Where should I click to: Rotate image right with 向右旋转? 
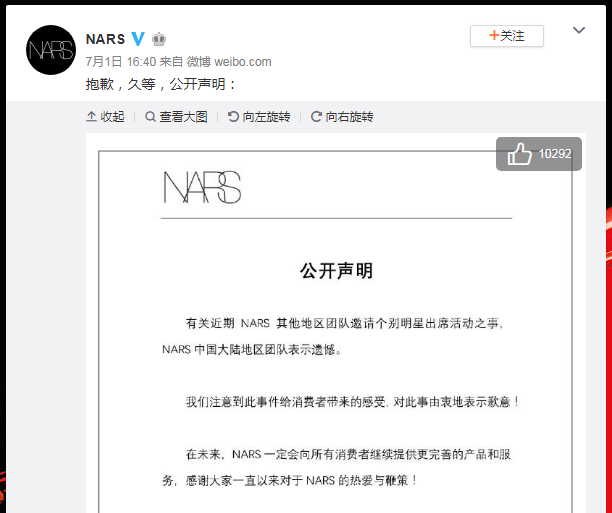(342, 116)
